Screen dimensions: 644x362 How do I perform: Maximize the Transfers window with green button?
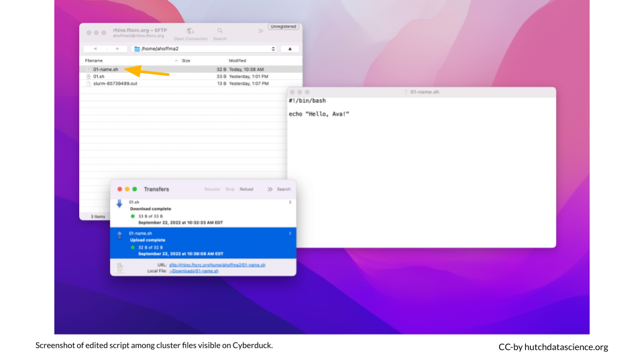click(x=134, y=189)
